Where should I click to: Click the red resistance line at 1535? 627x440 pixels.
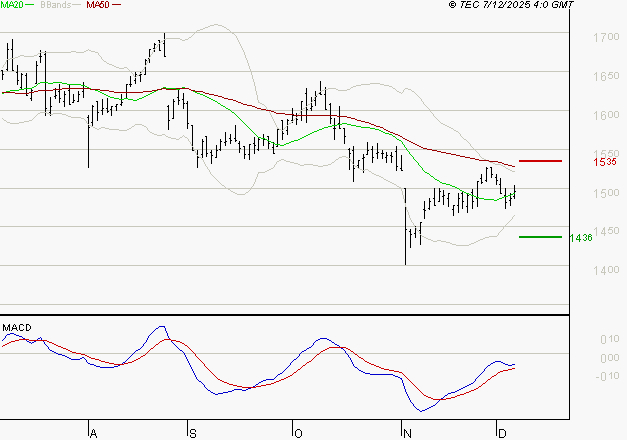coord(540,161)
